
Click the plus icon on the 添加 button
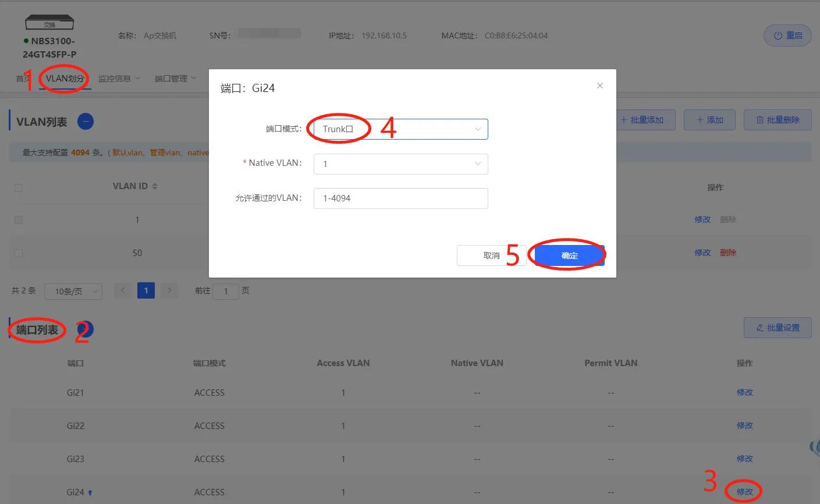[700, 120]
